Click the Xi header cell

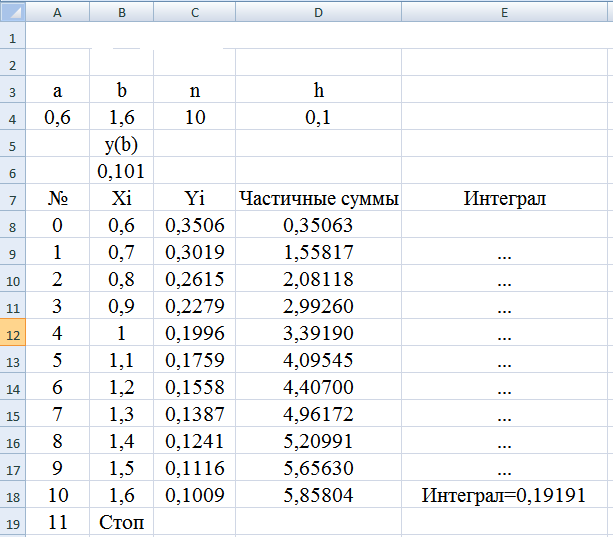122,197
